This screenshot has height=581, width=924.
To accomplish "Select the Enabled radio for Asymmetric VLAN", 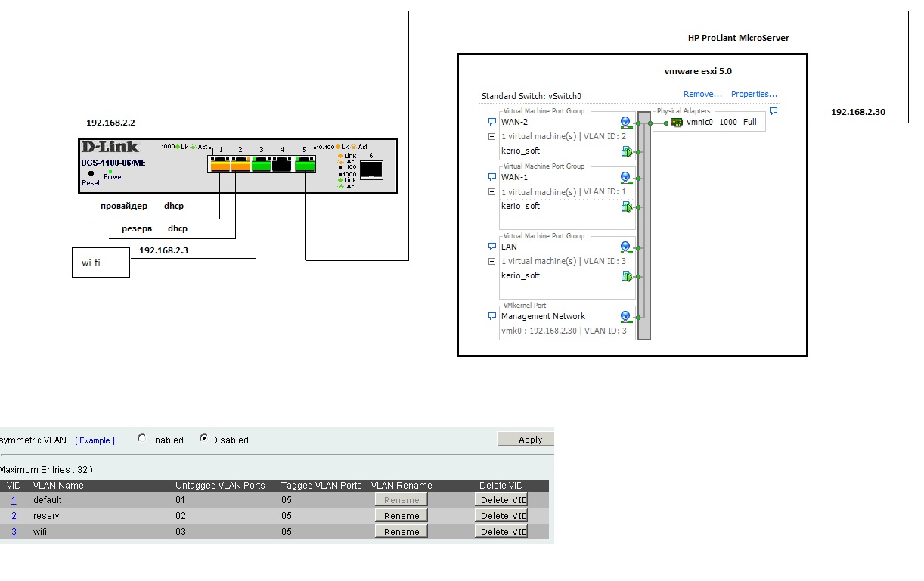I will [142, 439].
